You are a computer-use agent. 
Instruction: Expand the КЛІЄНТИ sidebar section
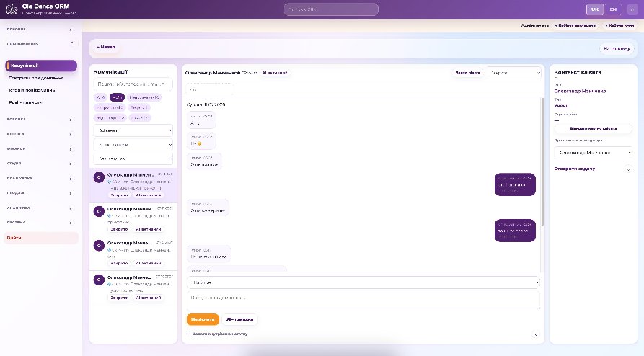[x=40, y=134]
